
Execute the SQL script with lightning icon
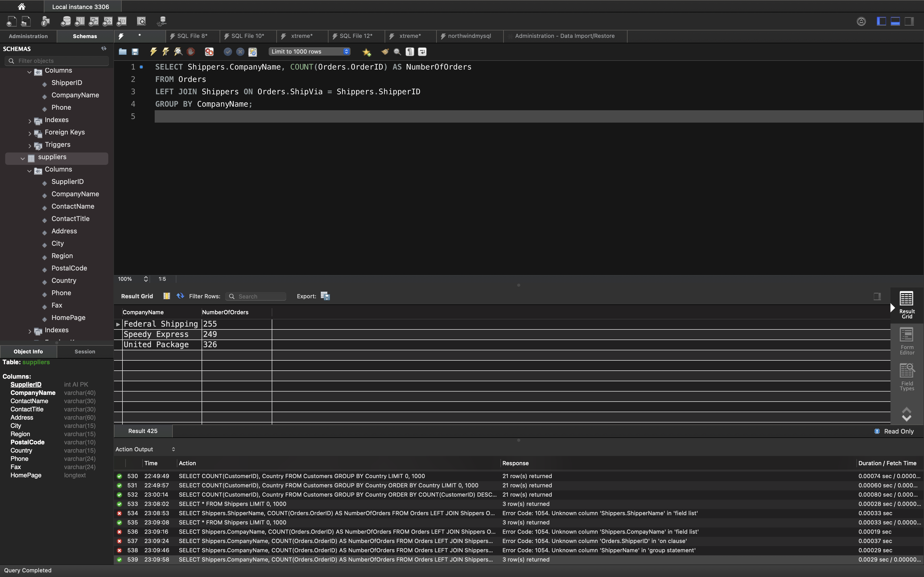click(x=153, y=52)
